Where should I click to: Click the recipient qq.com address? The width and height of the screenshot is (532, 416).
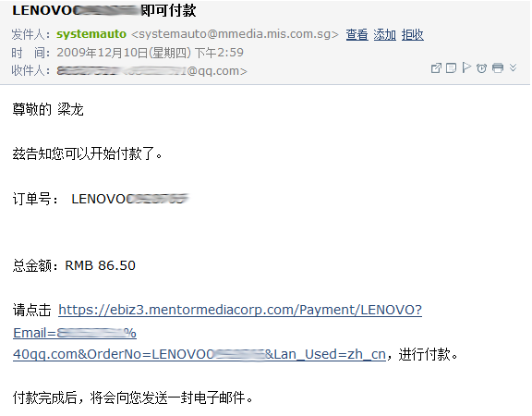coord(152,71)
